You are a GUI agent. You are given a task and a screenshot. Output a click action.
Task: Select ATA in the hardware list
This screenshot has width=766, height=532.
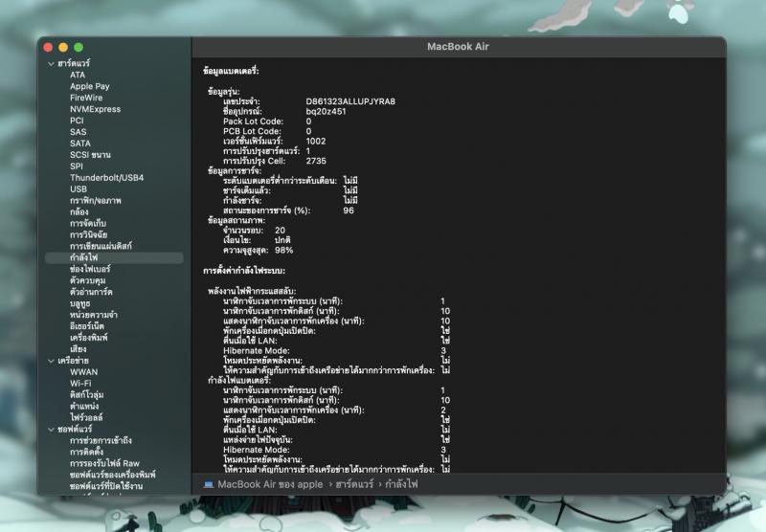[x=78, y=75]
